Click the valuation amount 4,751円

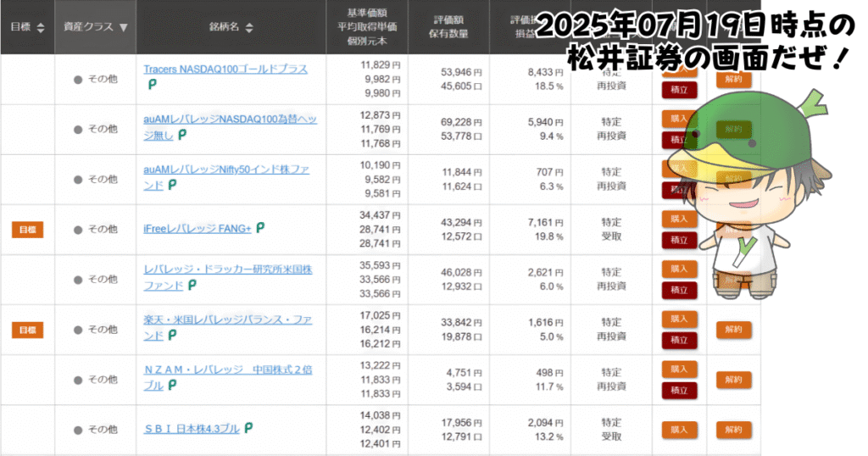[x=464, y=373]
